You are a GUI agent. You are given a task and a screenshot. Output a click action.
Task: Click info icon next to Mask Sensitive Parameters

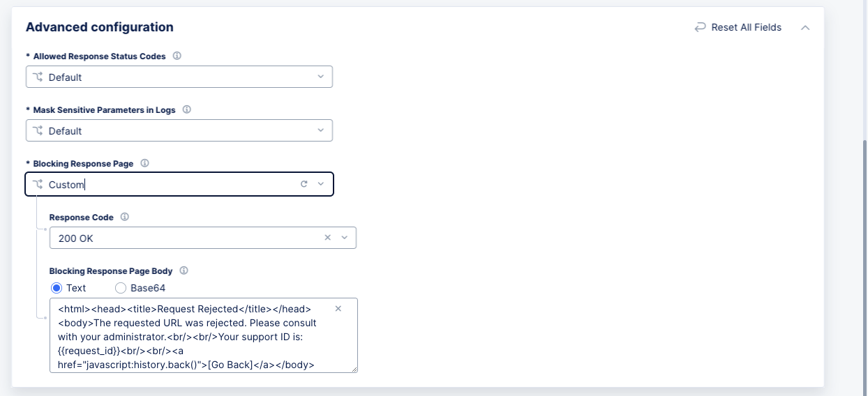[187, 109]
